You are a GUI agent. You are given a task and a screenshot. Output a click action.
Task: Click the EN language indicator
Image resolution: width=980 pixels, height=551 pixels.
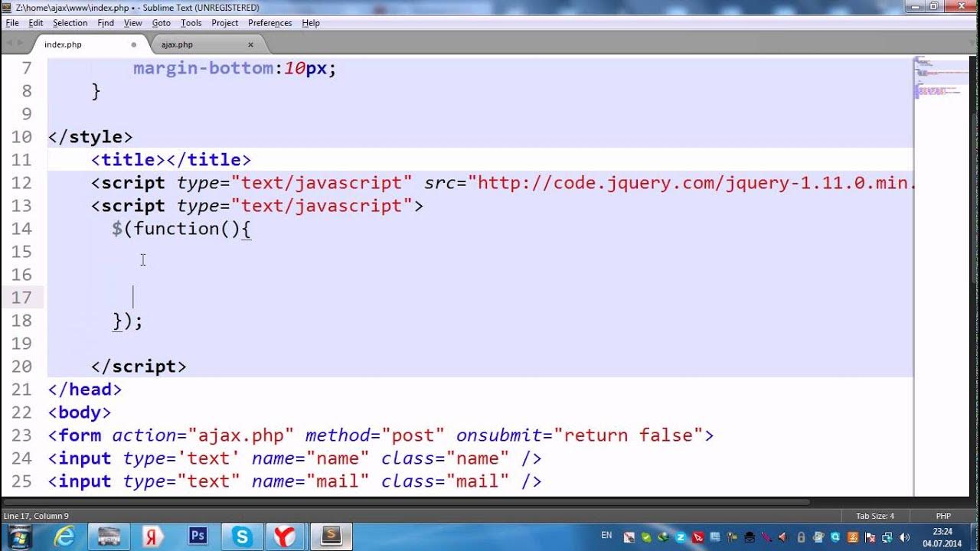(x=606, y=535)
